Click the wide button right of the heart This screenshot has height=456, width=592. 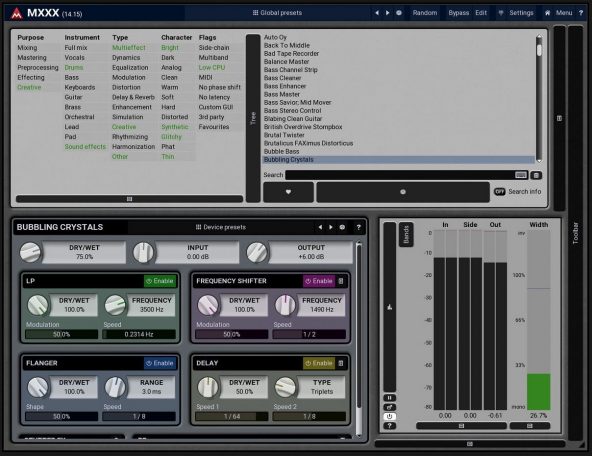[403, 192]
